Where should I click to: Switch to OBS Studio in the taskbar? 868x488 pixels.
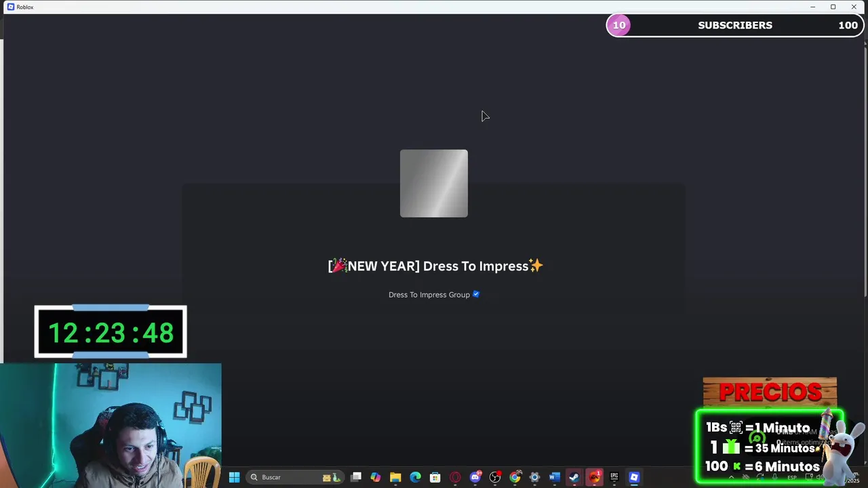point(495,477)
